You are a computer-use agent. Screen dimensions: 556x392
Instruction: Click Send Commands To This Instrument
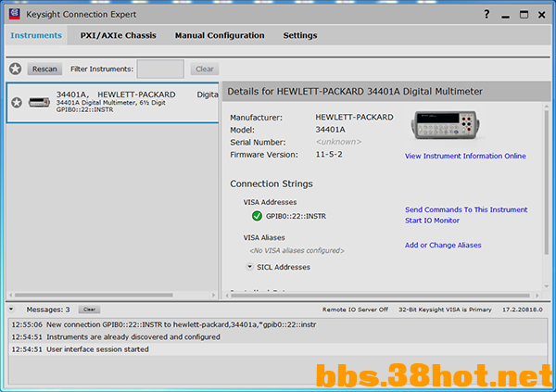click(466, 209)
